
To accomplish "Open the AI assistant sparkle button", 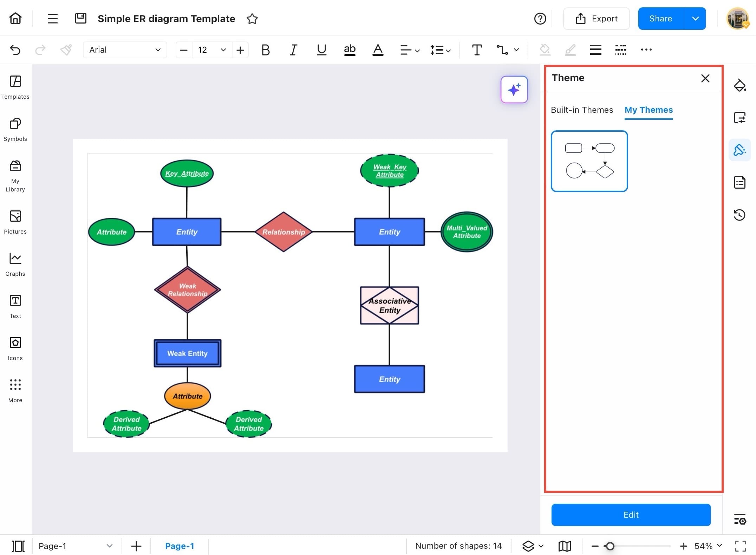I will tap(514, 90).
